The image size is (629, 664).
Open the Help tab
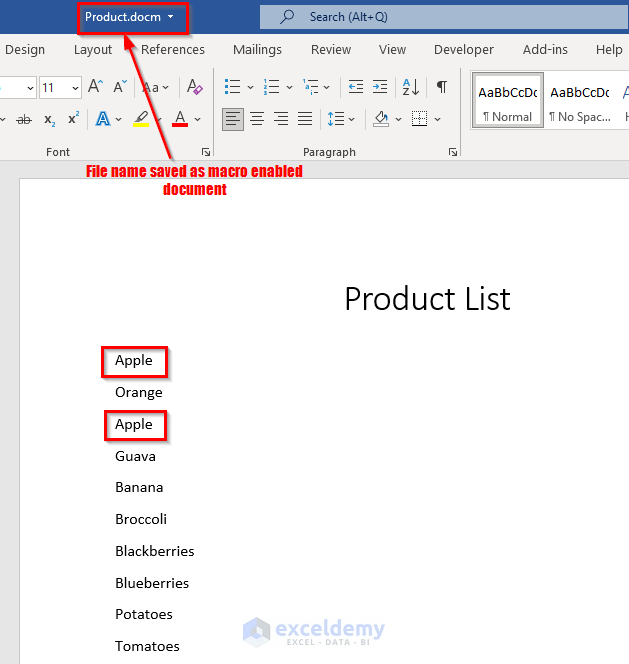click(609, 50)
